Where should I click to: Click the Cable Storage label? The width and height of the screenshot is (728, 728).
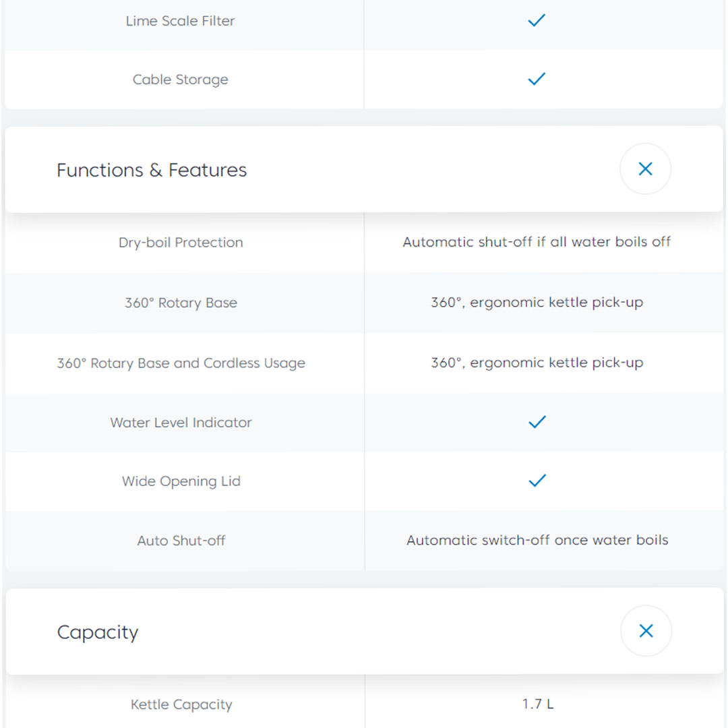click(x=180, y=80)
